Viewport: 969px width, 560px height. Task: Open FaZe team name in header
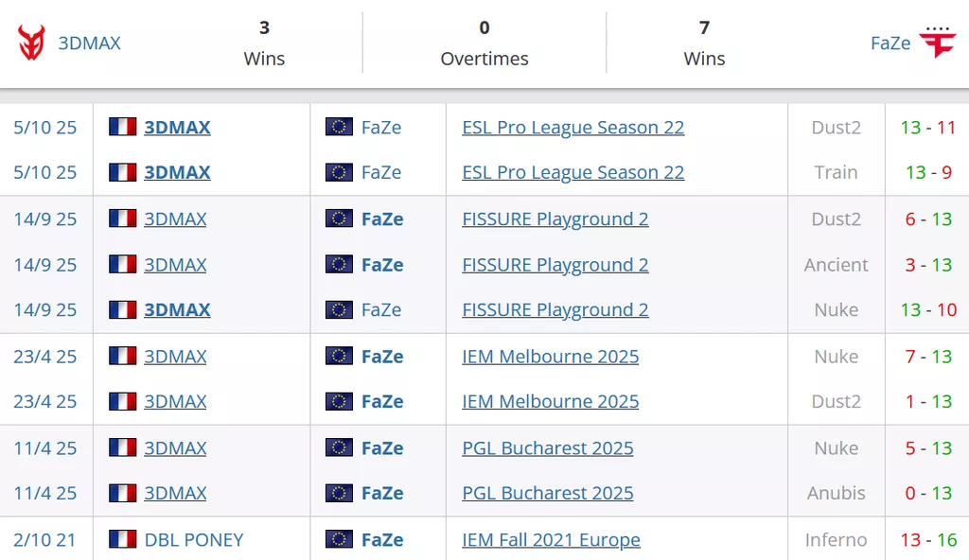click(890, 44)
